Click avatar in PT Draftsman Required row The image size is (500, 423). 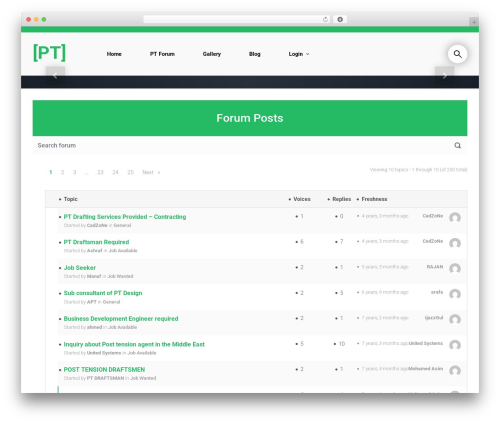pos(455,243)
